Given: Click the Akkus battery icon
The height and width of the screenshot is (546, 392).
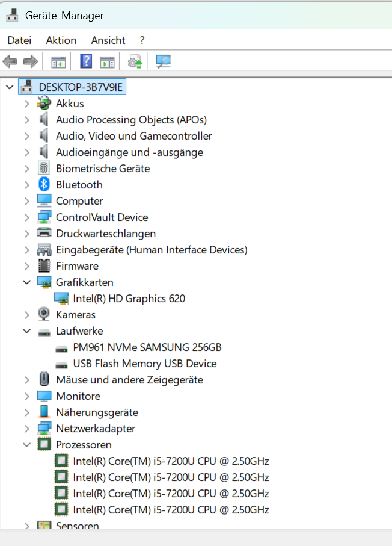Looking at the screenshot, I should [44, 103].
